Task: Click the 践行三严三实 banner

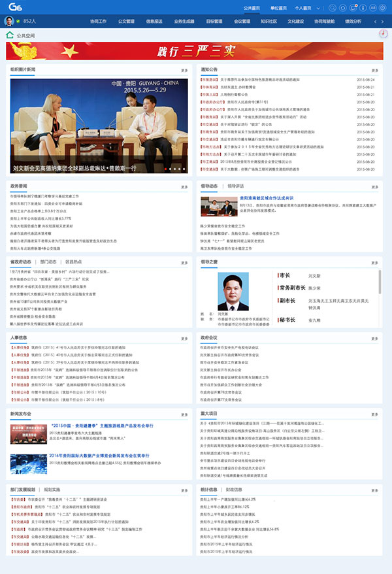Action: (x=195, y=51)
